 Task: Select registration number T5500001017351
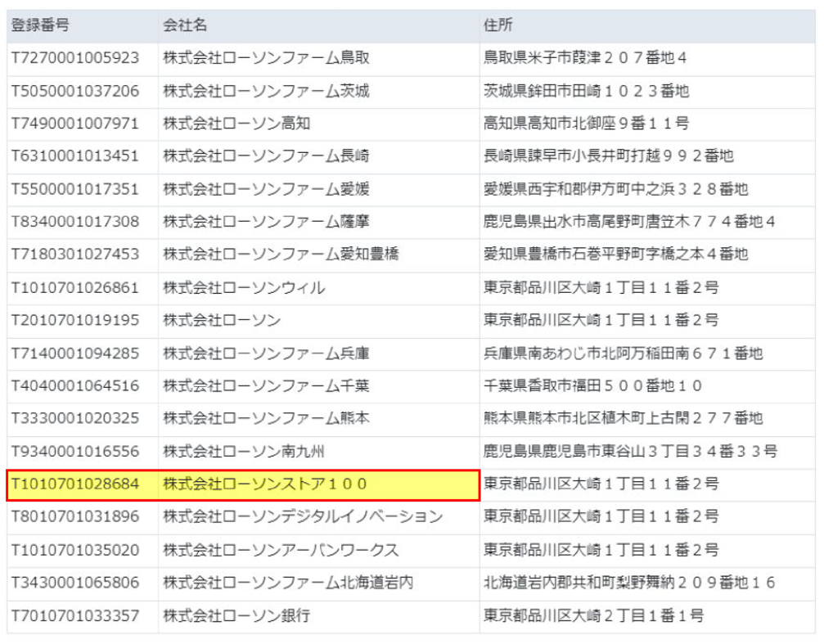pyautogui.click(x=75, y=189)
